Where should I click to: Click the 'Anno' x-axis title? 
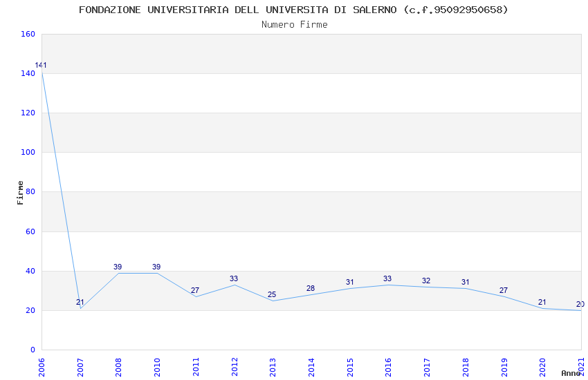coord(570,373)
